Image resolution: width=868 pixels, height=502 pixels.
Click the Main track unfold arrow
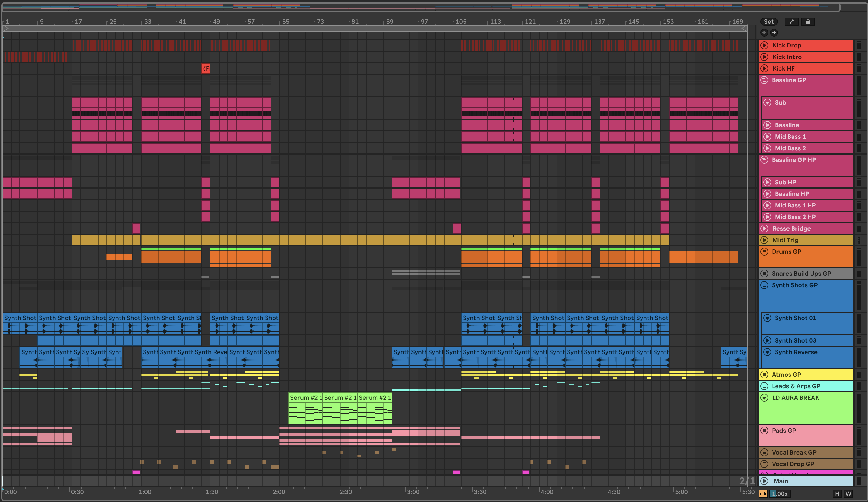[764, 481]
